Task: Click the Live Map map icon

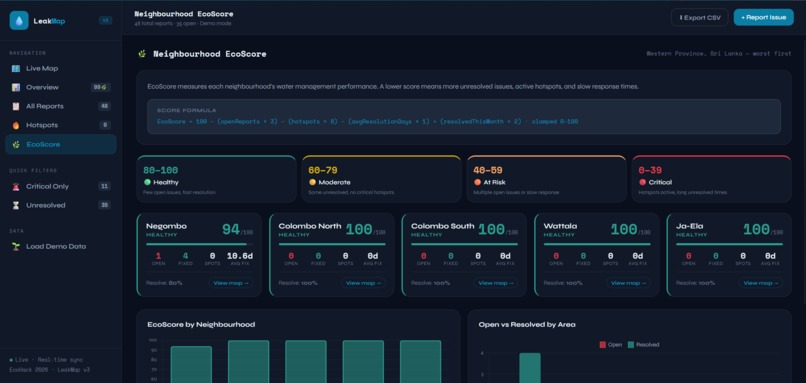Action: pos(16,68)
